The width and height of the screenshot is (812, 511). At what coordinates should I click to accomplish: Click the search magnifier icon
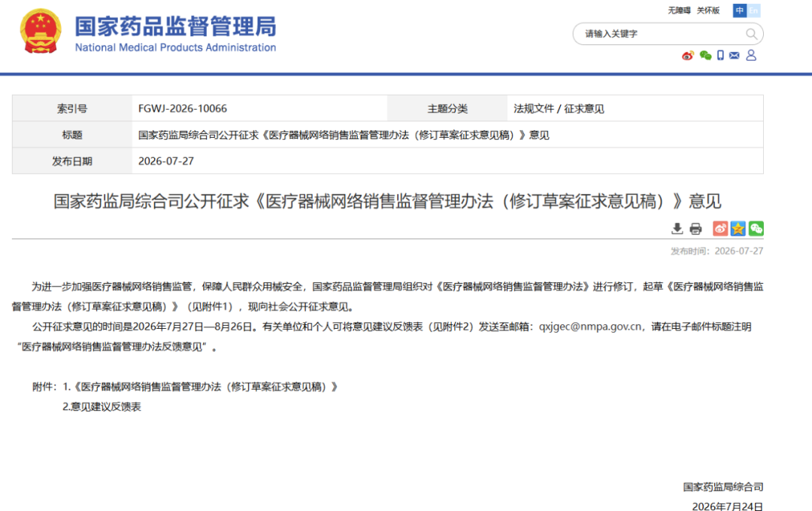[751, 34]
